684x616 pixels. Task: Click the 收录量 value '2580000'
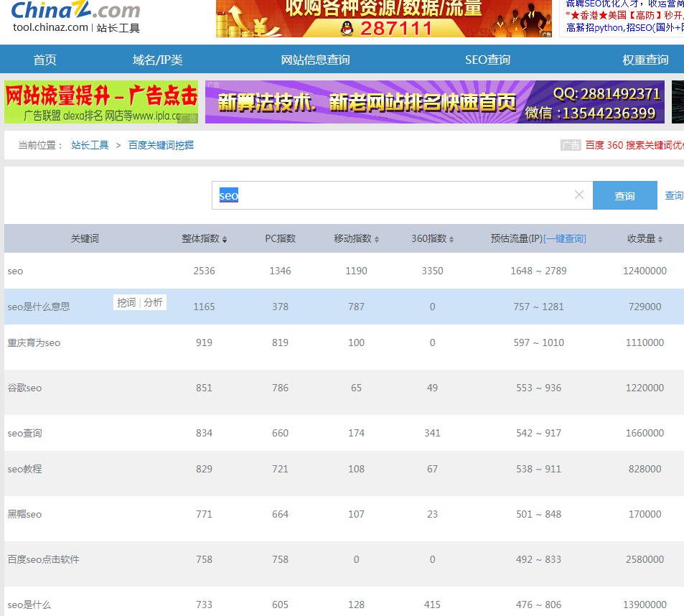[x=645, y=559]
